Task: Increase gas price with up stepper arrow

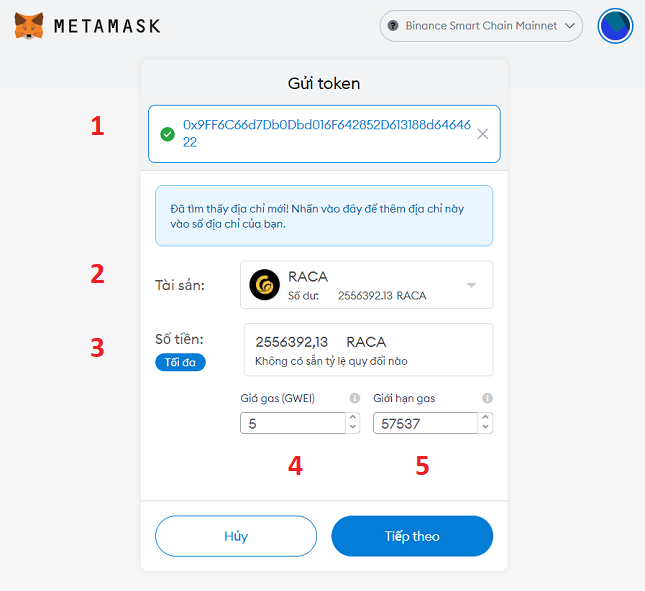Action: pyautogui.click(x=353, y=418)
